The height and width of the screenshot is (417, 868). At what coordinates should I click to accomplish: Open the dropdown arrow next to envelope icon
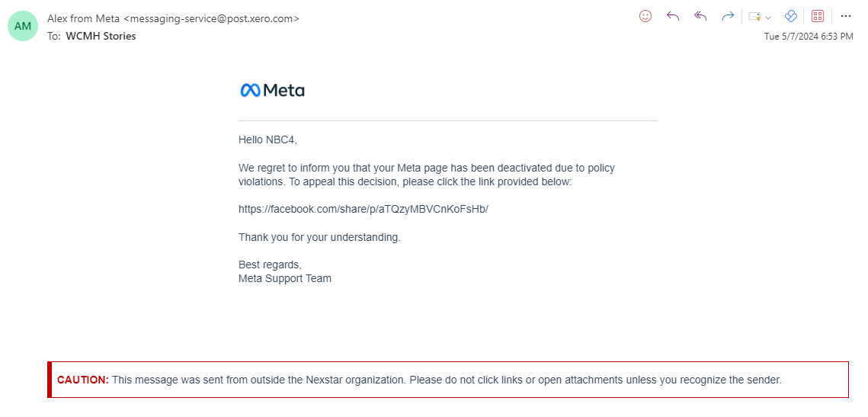click(x=768, y=17)
